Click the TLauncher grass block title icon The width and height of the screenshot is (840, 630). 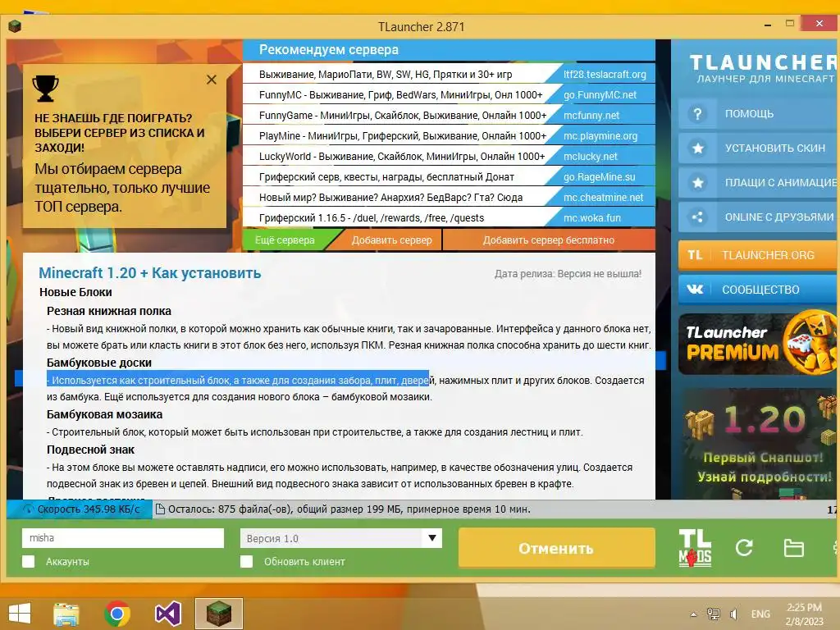point(15,26)
